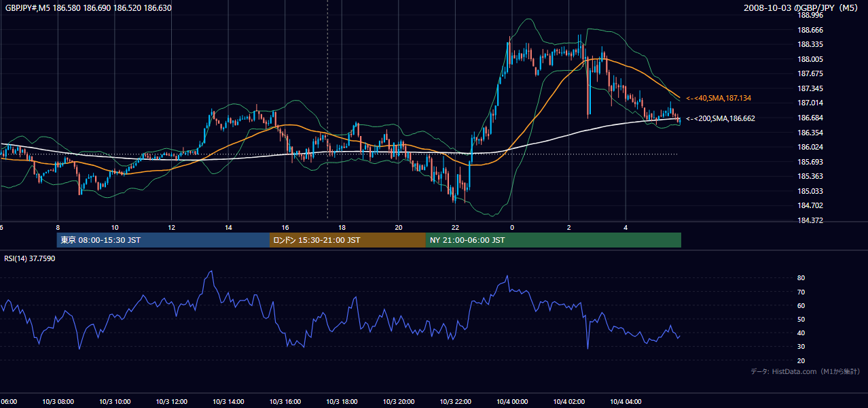Viewport: 868px width, 408px height.
Task: Click the hour 22 tick on chart axis
Action: [x=455, y=227]
